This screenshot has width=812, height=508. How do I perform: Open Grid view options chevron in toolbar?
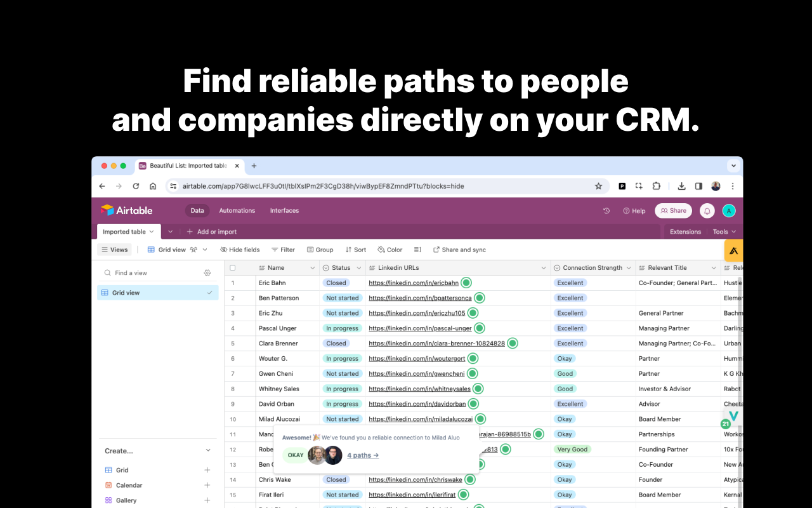(x=205, y=250)
